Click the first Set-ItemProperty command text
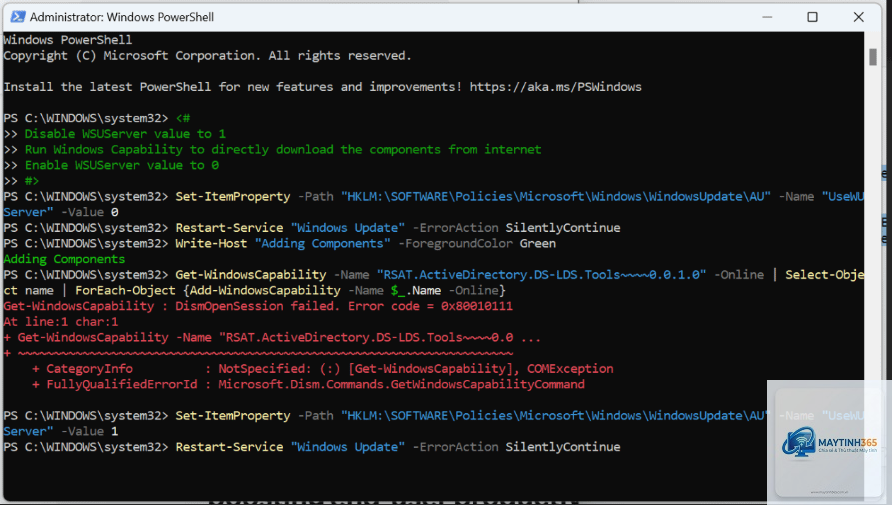The height and width of the screenshot is (505, 892). click(x=233, y=197)
